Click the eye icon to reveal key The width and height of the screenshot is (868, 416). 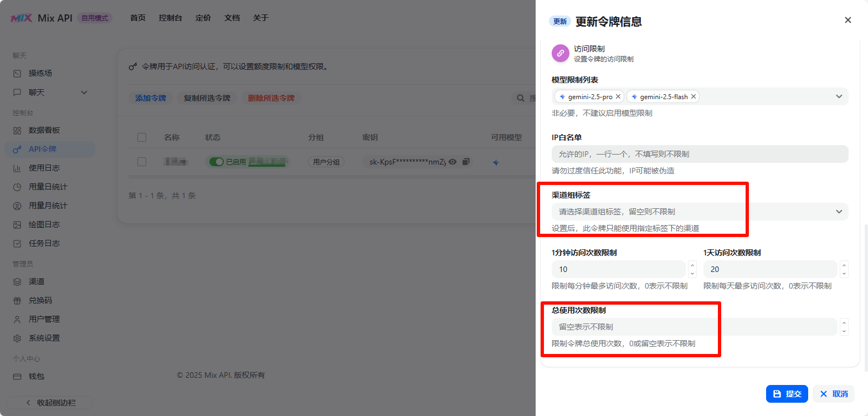coord(453,162)
